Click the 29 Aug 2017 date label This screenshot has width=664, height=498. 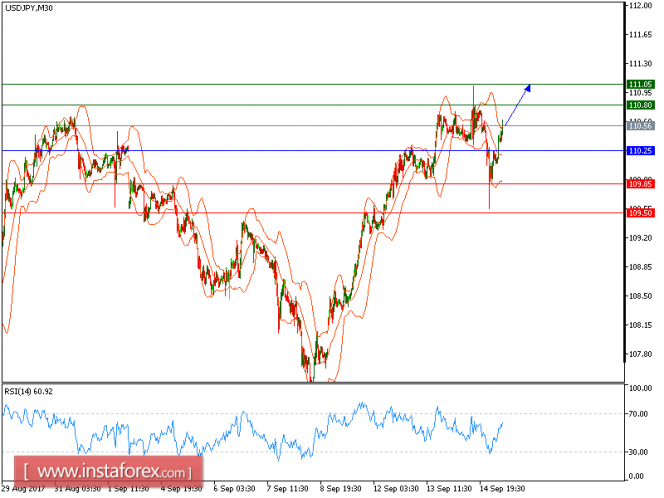tap(23, 489)
